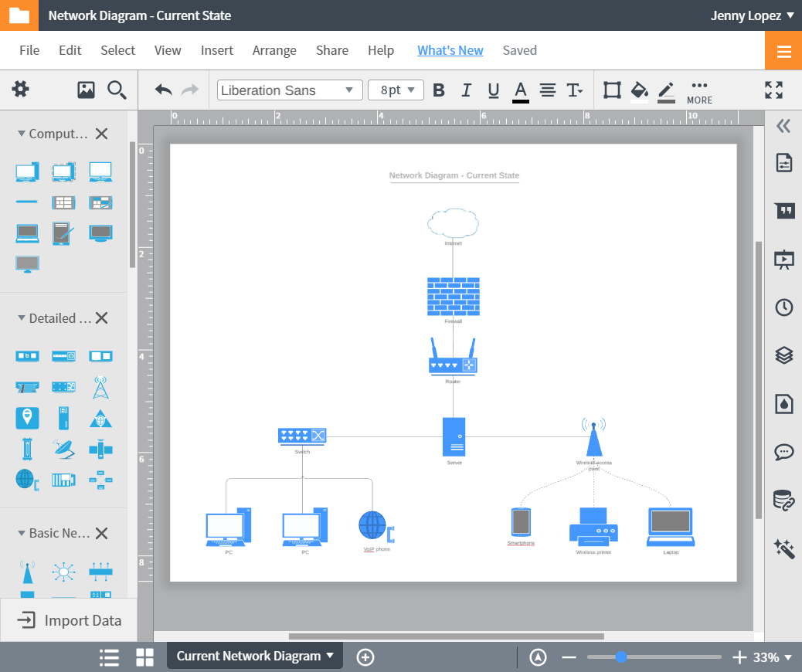Open the What's New link
Viewport: 802px width, 672px height.
(450, 50)
